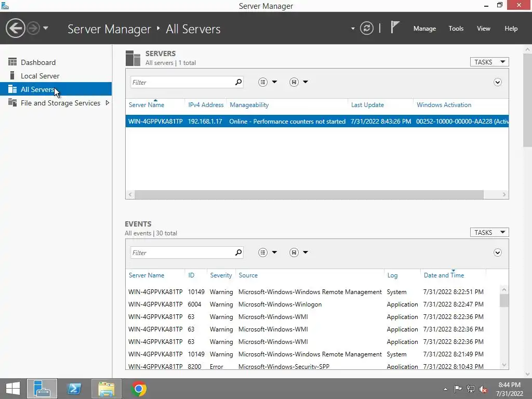Click the Servers filter input field
The width and height of the screenshot is (532, 399).
click(182, 82)
